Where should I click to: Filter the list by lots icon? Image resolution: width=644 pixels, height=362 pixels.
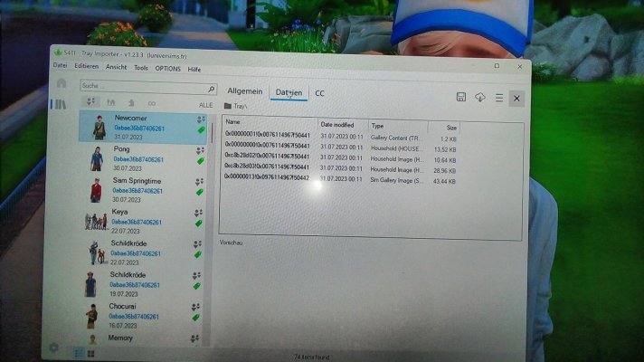point(111,102)
